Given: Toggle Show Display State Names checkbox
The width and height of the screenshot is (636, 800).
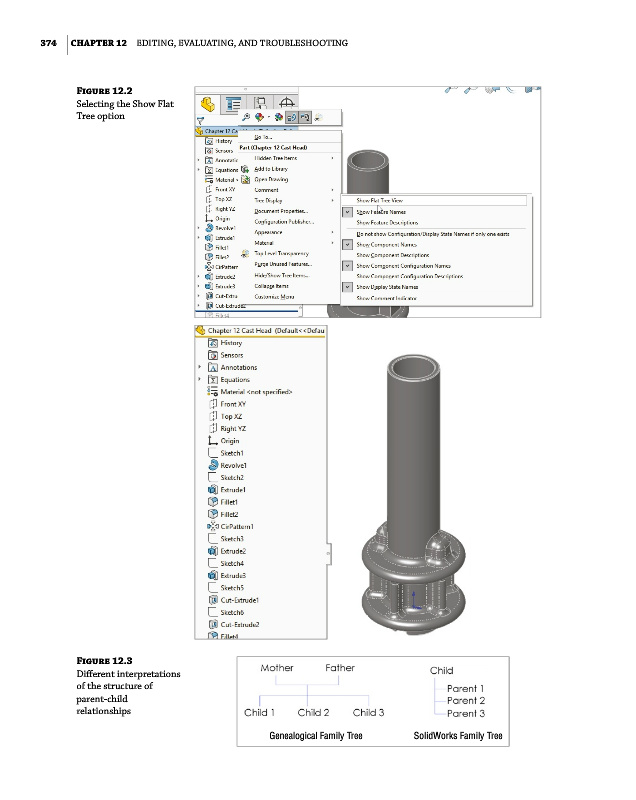Looking at the screenshot, I should pyautogui.click(x=346, y=287).
